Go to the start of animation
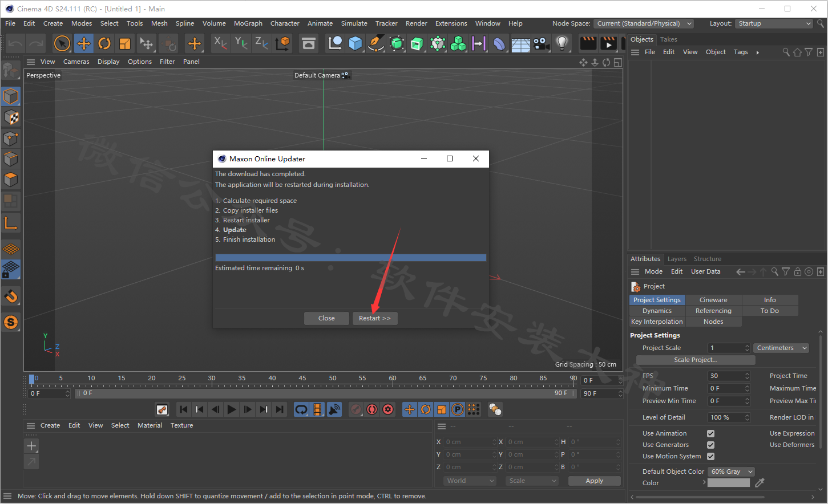 [183, 409]
